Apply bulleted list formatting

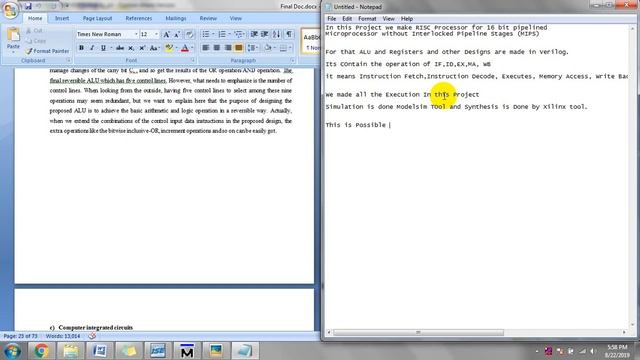(206, 34)
